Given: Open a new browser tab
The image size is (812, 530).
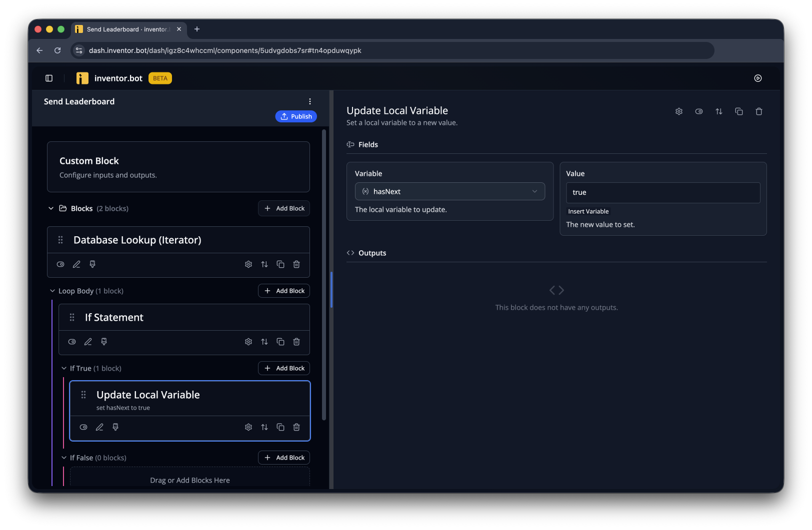Looking at the screenshot, I should [197, 29].
